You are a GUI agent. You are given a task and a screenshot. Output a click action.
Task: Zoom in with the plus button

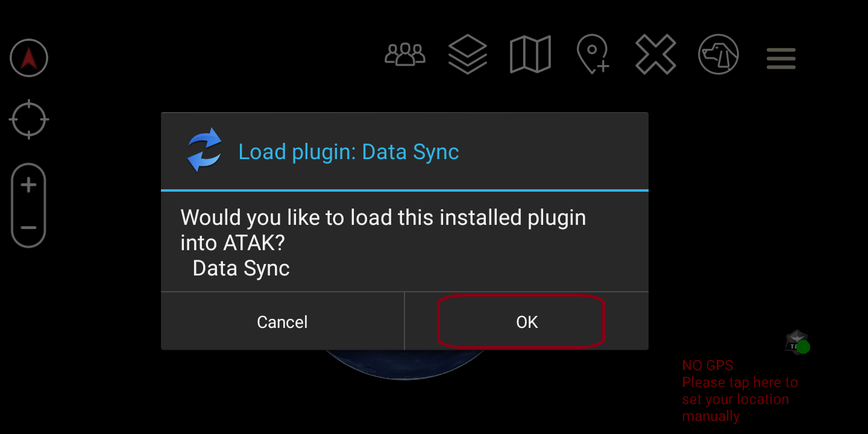pyautogui.click(x=28, y=185)
